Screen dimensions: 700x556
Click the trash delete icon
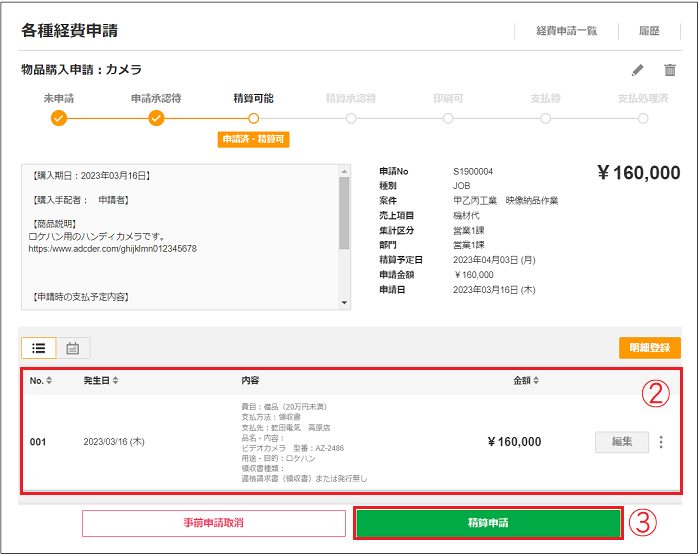pos(670,71)
